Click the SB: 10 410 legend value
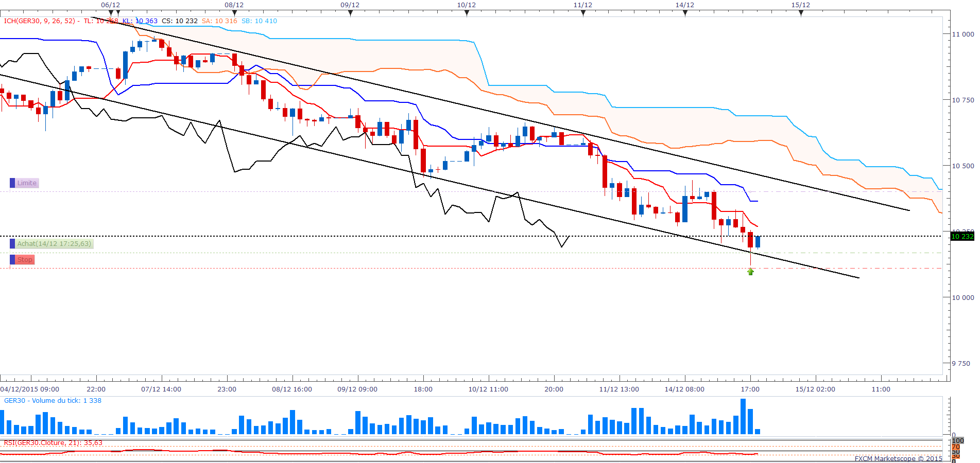 point(259,21)
